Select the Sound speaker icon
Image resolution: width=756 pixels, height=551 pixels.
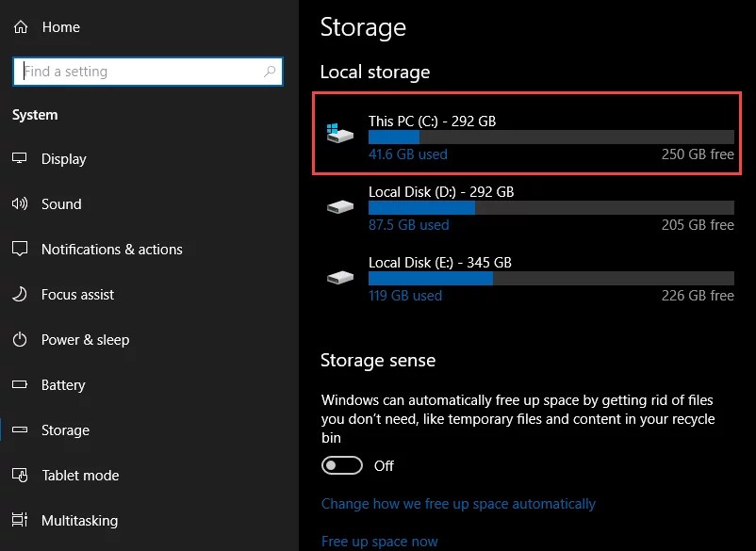pyautogui.click(x=20, y=204)
